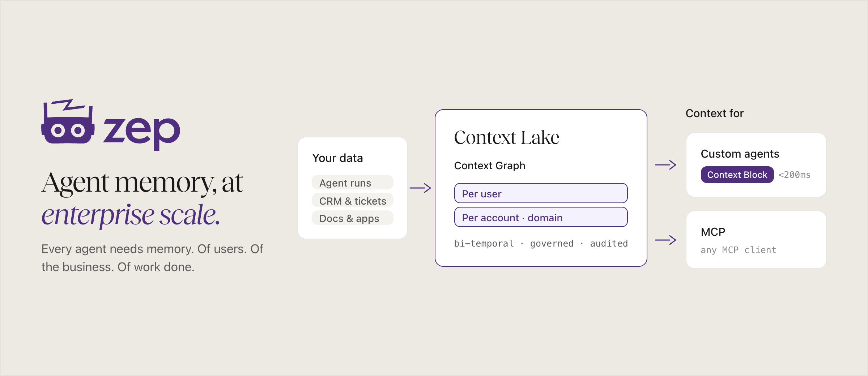Select the CRM & tickets pill
The image size is (868, 376).
[x=353, y=200]
